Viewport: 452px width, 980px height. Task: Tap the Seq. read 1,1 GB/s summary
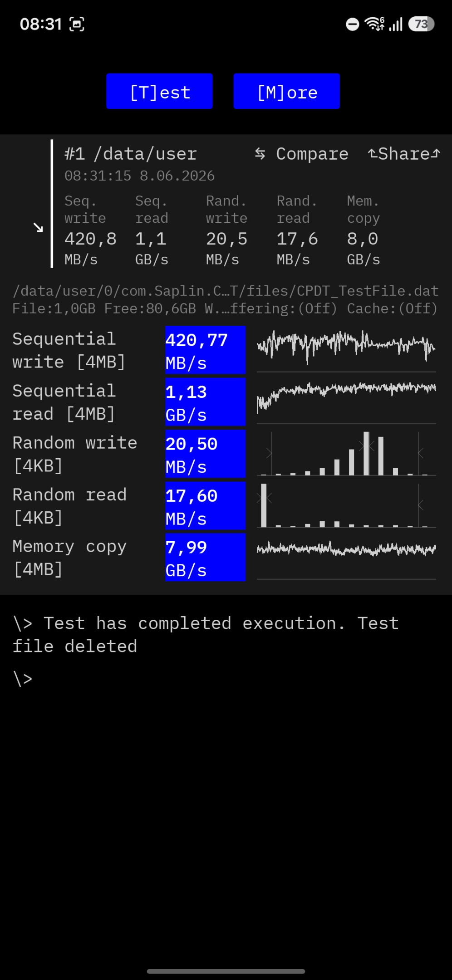coord(152,230)
